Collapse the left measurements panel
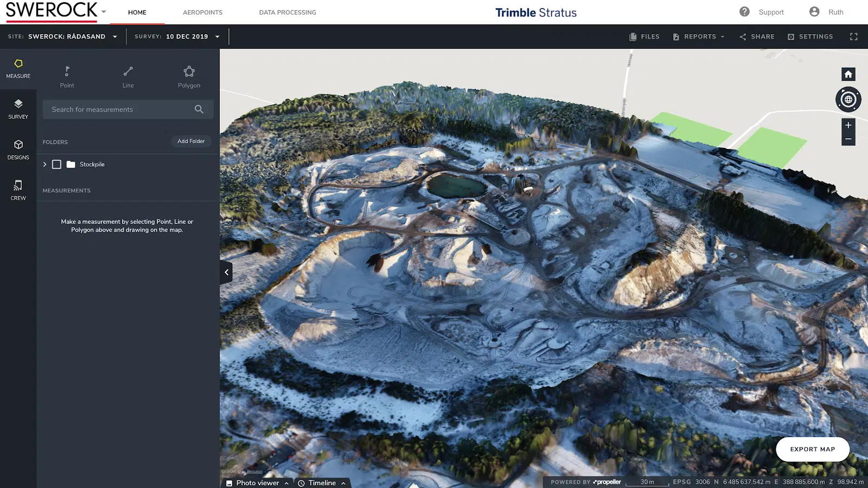This screenshot has height=488, width=868. 226,272
